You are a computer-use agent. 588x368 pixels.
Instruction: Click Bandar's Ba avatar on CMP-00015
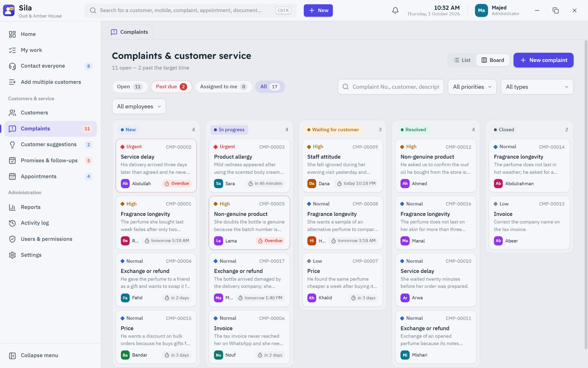[x=125, y=355]
